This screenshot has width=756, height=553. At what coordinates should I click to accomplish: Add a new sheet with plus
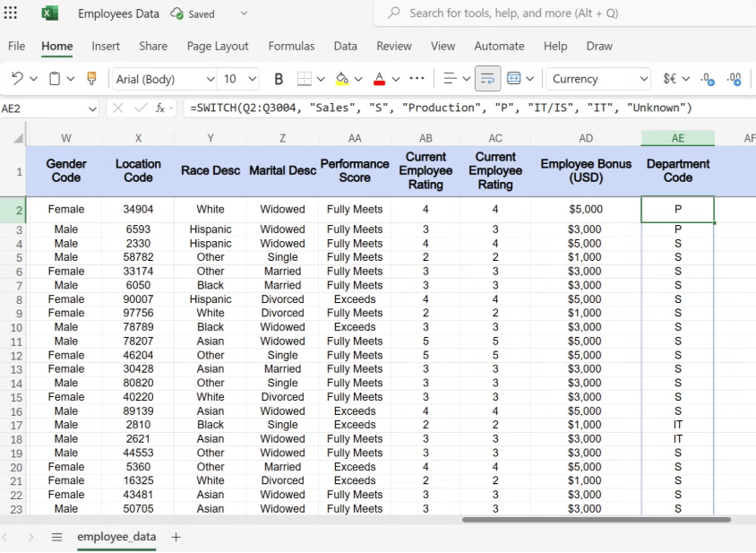(176, 537)
